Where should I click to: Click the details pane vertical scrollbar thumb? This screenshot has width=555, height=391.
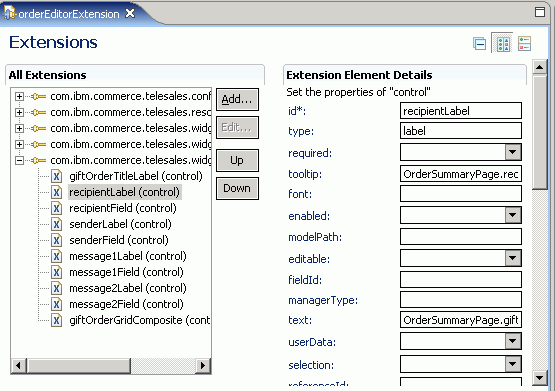point(539,132)
